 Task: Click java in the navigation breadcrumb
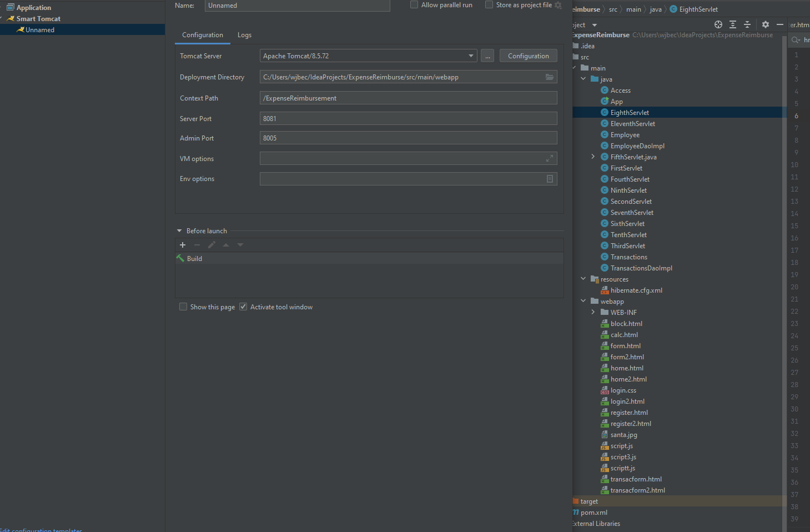(x=656, y=9)
